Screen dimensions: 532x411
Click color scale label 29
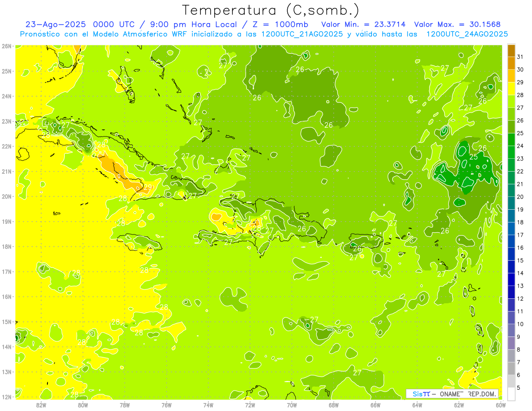520,82
